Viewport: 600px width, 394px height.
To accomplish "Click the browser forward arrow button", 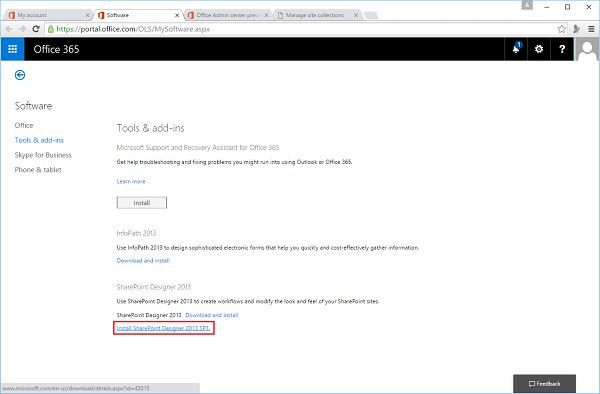I will 22,29.
